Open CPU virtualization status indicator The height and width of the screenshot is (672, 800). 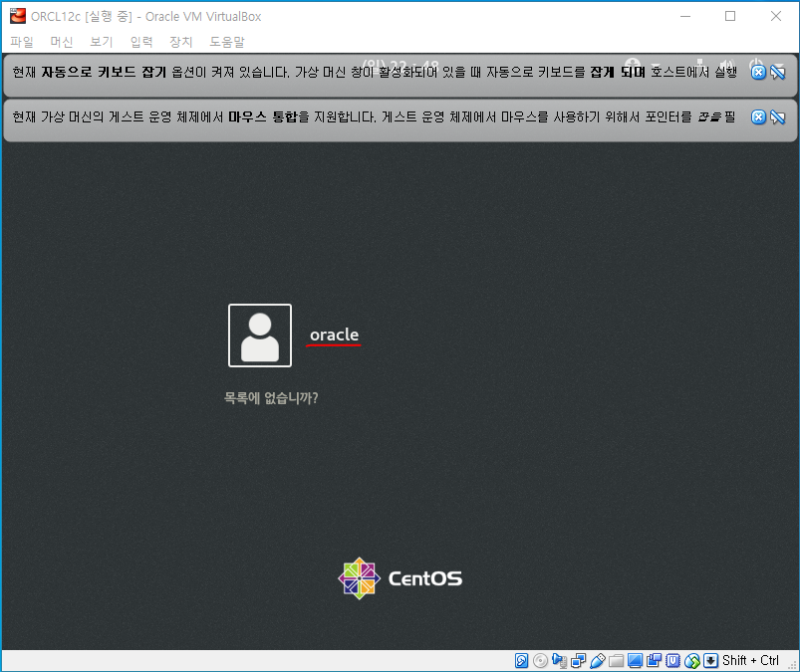click(x=672, y=661)
